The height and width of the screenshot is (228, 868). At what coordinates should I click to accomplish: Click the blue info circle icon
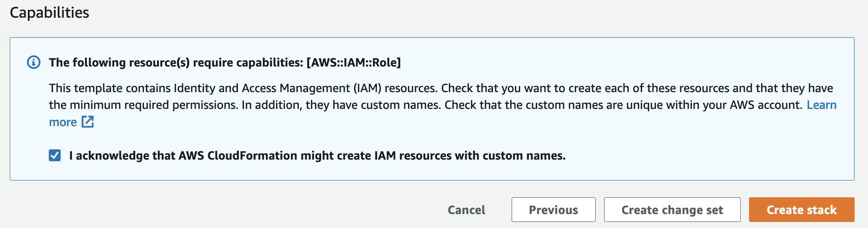(34, 62)
